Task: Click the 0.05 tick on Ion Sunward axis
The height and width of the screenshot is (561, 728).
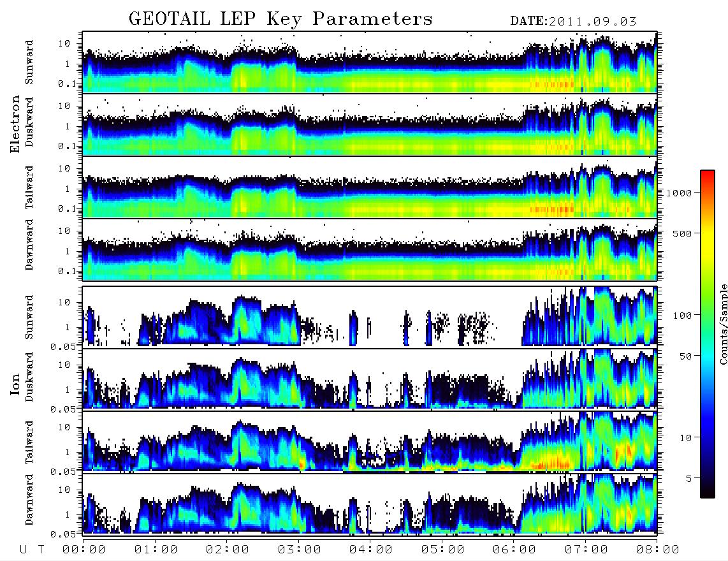Action: tap(64, 346)
